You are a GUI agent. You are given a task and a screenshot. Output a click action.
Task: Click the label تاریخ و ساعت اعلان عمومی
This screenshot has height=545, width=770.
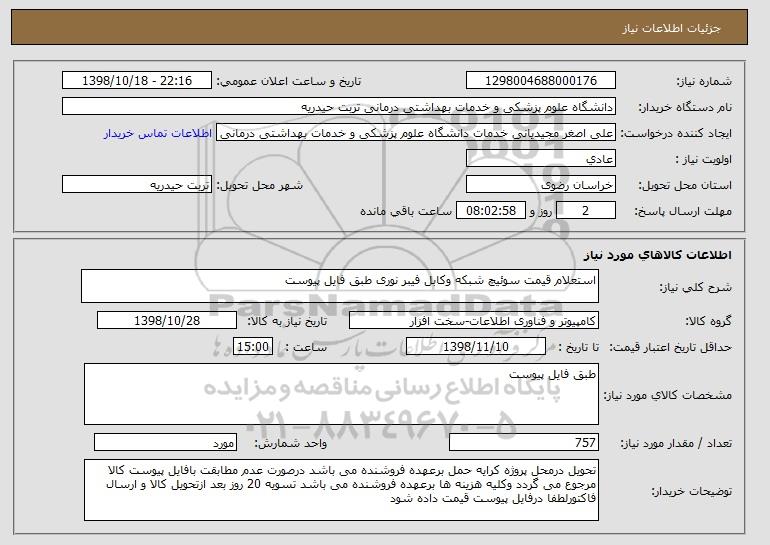pos(289,81)
